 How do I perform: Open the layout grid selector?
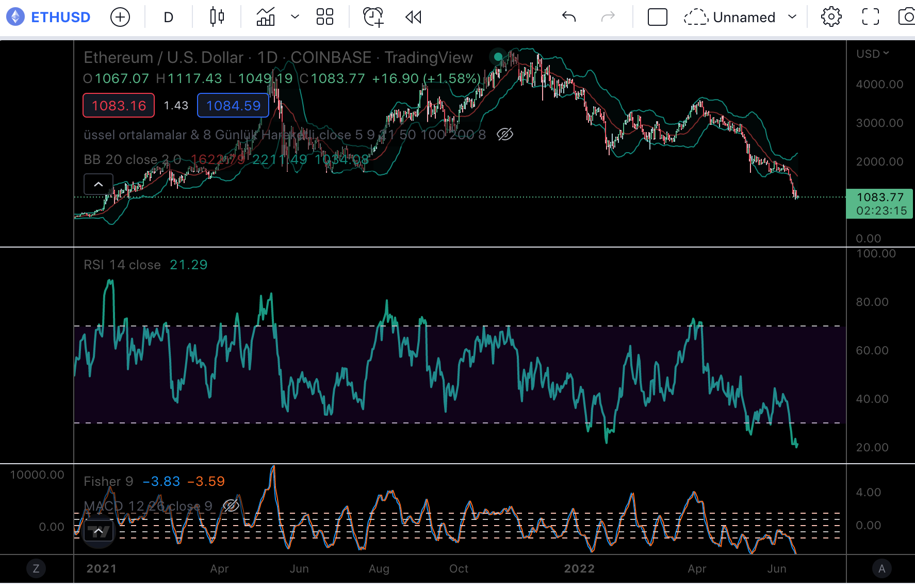(325, 17)
